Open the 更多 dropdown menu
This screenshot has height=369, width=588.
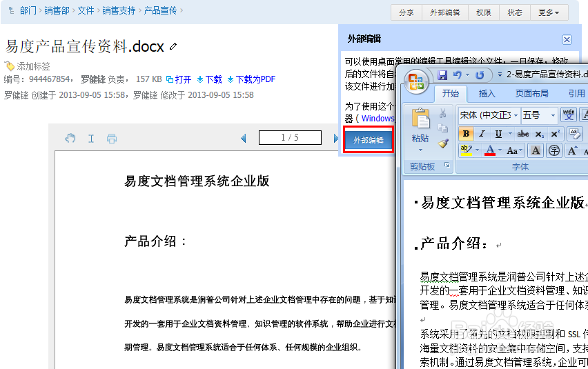549,12
